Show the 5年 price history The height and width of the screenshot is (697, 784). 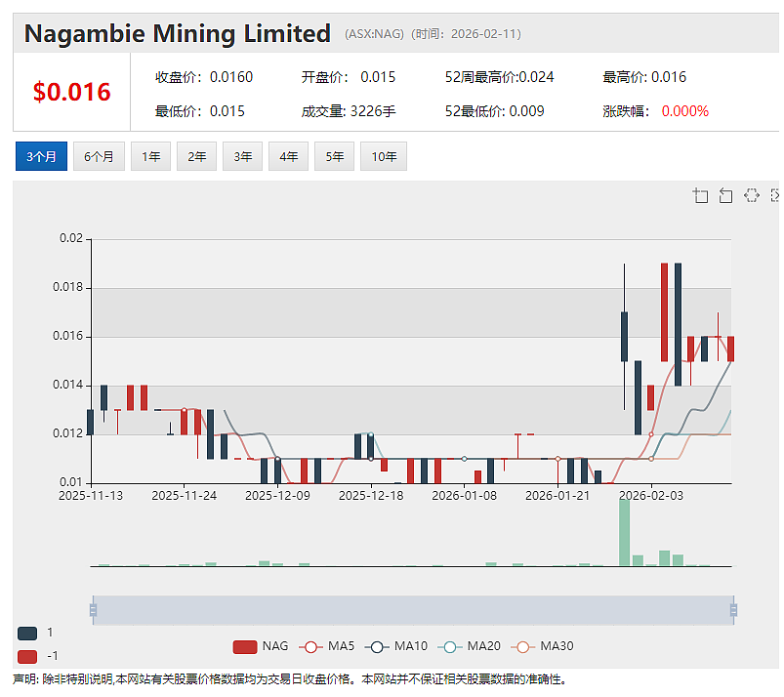335,156
